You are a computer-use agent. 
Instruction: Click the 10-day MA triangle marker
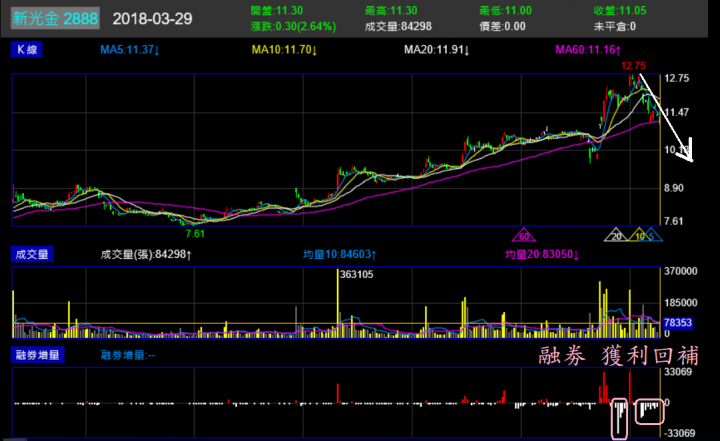pos(639,235)
